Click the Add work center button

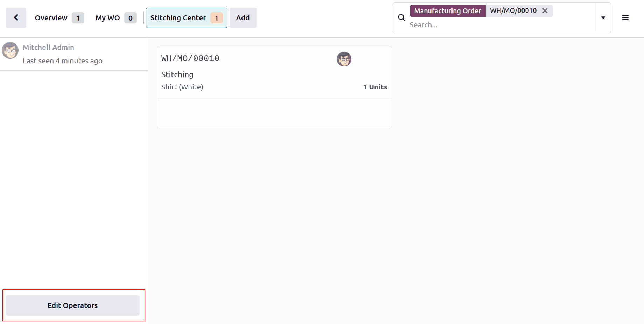(x=243, y=18)
